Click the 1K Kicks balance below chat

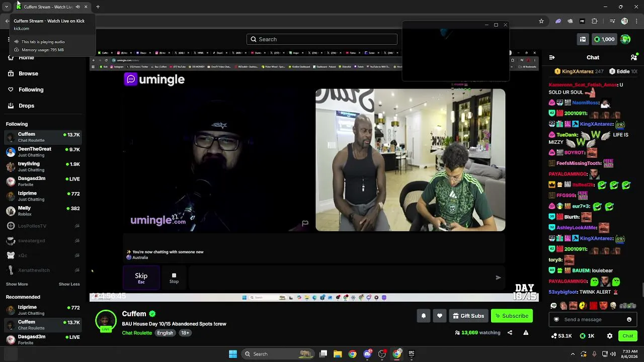[587, 336]
